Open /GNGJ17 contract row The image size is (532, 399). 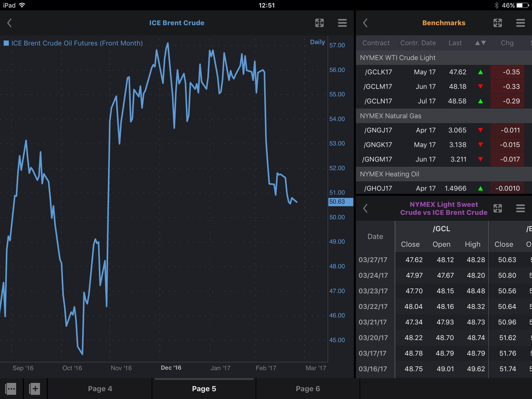point(444,130)
